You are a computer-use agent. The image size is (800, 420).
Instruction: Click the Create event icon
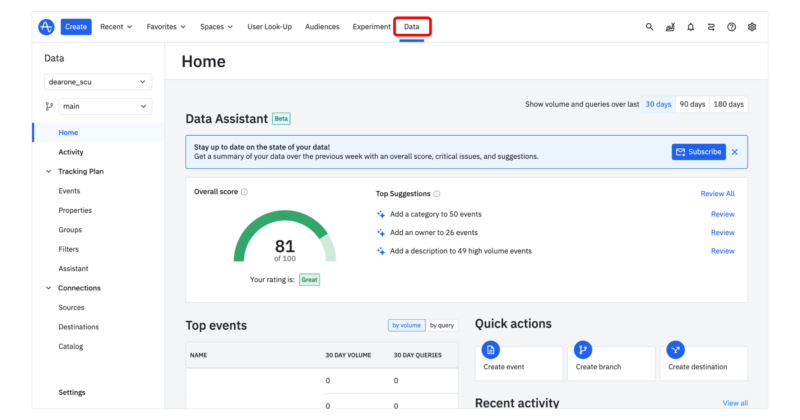[x=490, y=349]
